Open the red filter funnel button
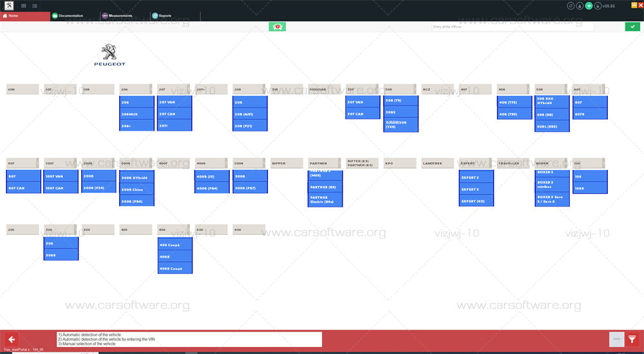Viewport: 644px width, 354px height. tap(632, 339)
